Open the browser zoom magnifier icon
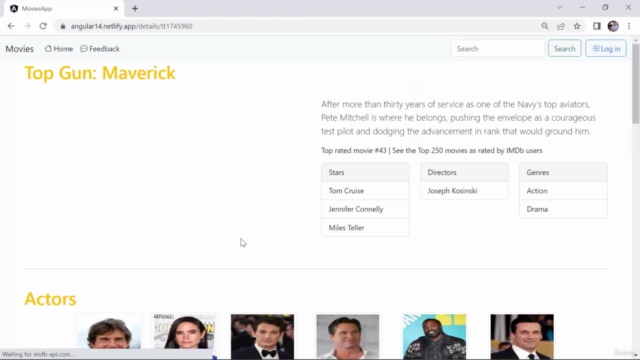 click(545, 26)
